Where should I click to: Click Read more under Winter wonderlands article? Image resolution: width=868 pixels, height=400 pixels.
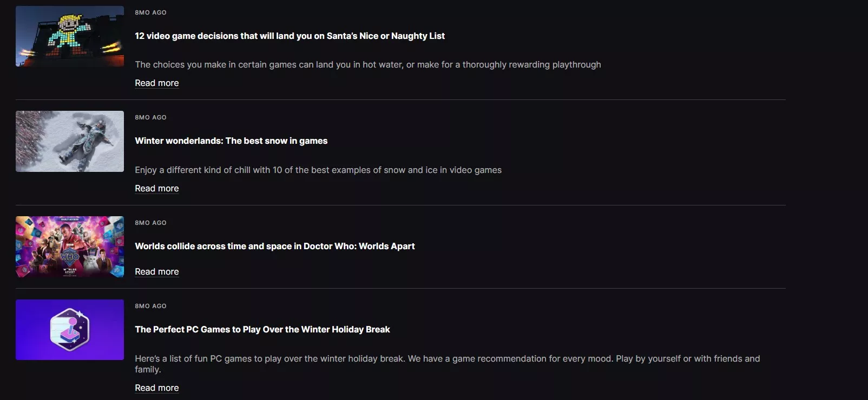(x=156, y=188)
